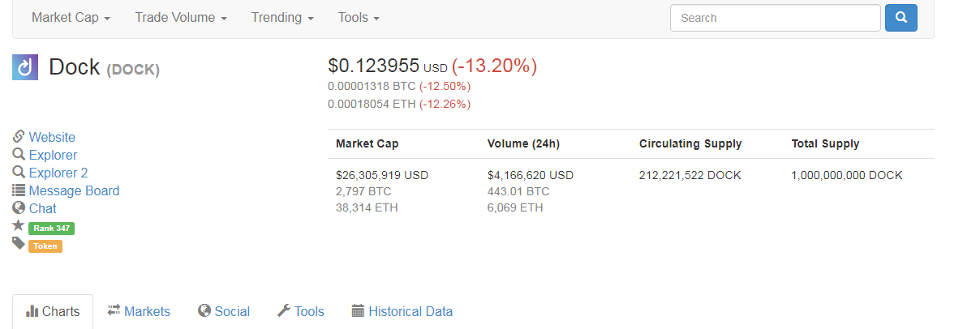Image resolution: width=980 pixels, height=329 pixels.
Task: Click the Dock coin logo icon
Action: [25, 66]
